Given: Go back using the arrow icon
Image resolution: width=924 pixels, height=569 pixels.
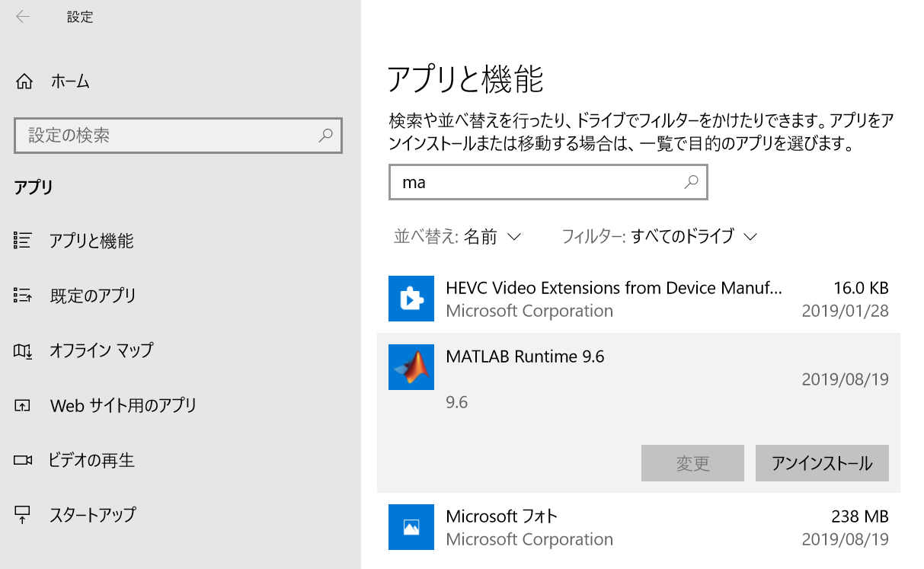Looking at the screenshot, I should coord(23,17).
